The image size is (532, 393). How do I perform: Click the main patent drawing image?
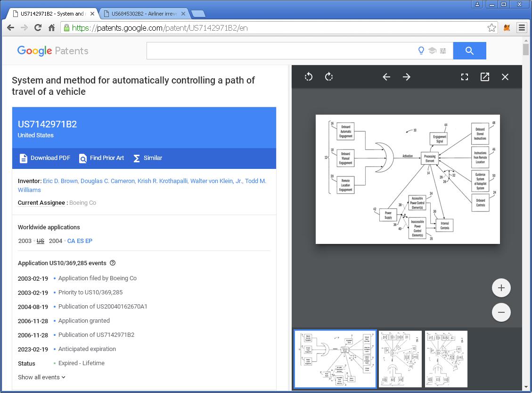[408, 179]
